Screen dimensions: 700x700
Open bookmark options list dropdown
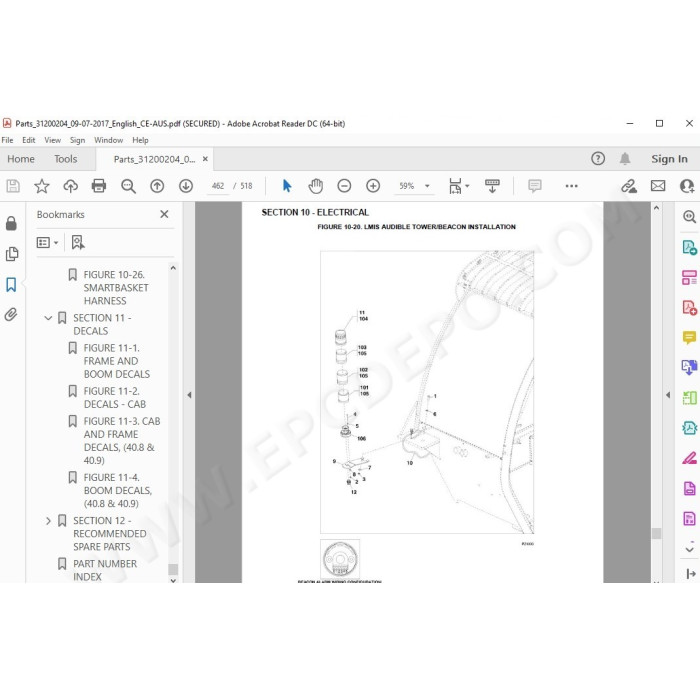point(47,242)
